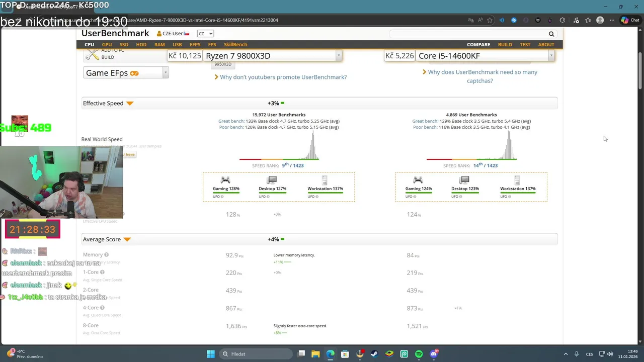
Task: Click the Gaming 128% controller icon for Ryzen
Action: [225, 180]
